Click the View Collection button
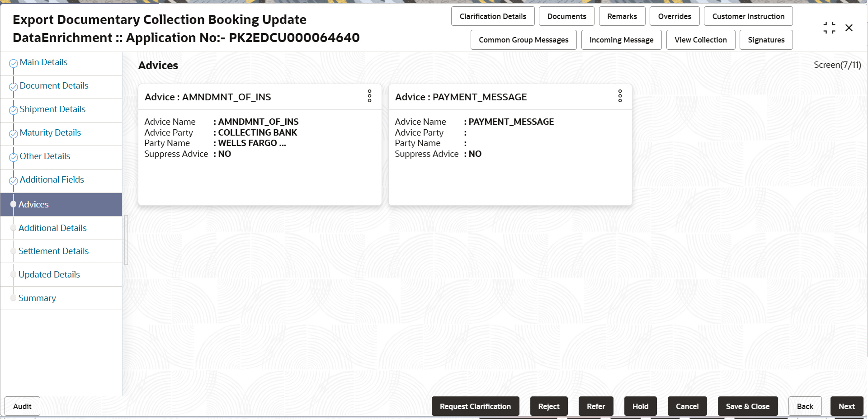Screen dimensions: 868x419 click(x=701, y=40)
